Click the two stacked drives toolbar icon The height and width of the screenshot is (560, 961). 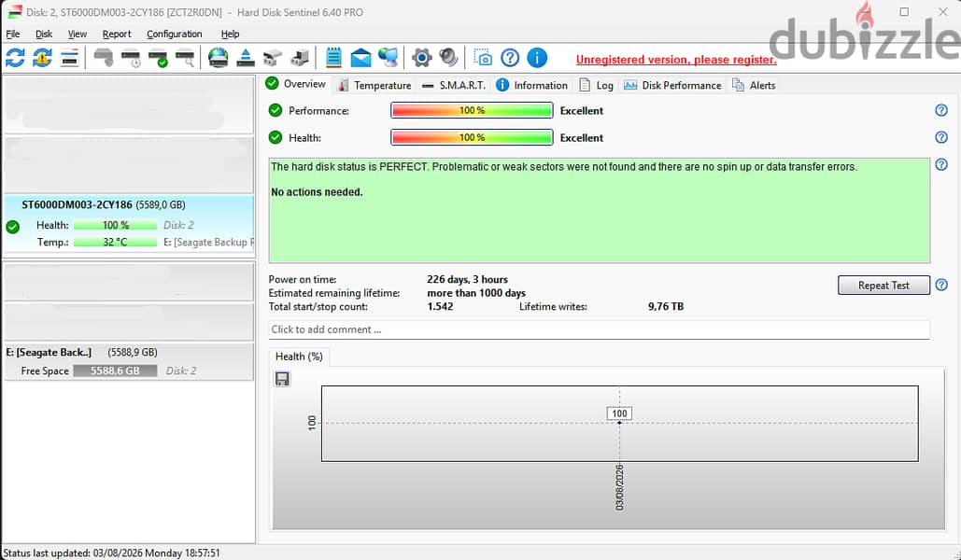[x=272, y=58]
